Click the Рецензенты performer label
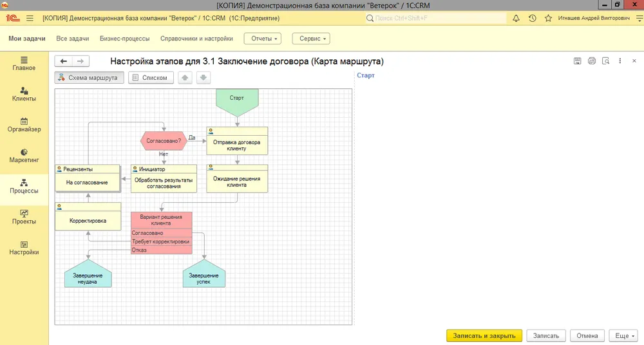The image size is (644, 345). [78, 169]
